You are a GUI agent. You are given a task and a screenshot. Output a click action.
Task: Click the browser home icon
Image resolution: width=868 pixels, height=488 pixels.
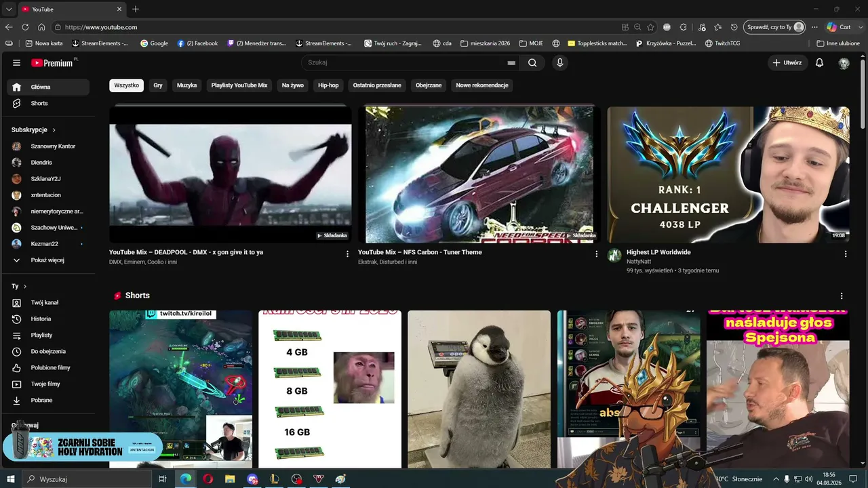pos(41,27)
